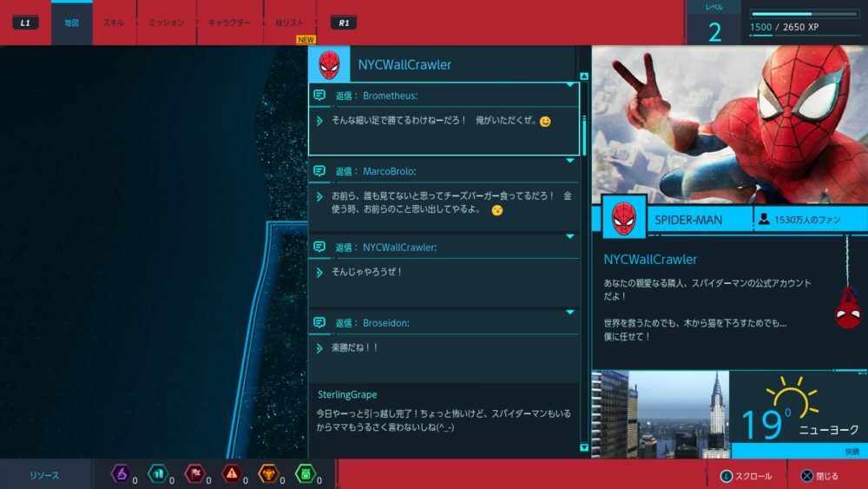This screenshot has width=868, height=489.
Task: Collapse the Brometheus reply with its arrow
Action: (570, 85)
